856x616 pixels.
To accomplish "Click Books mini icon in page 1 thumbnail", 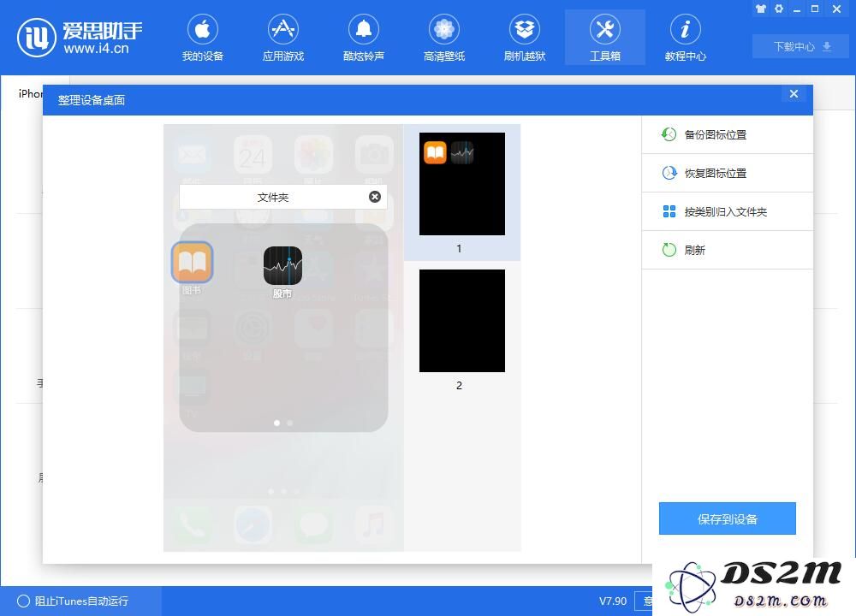I will pyautogui.click(x=435, y=153).
